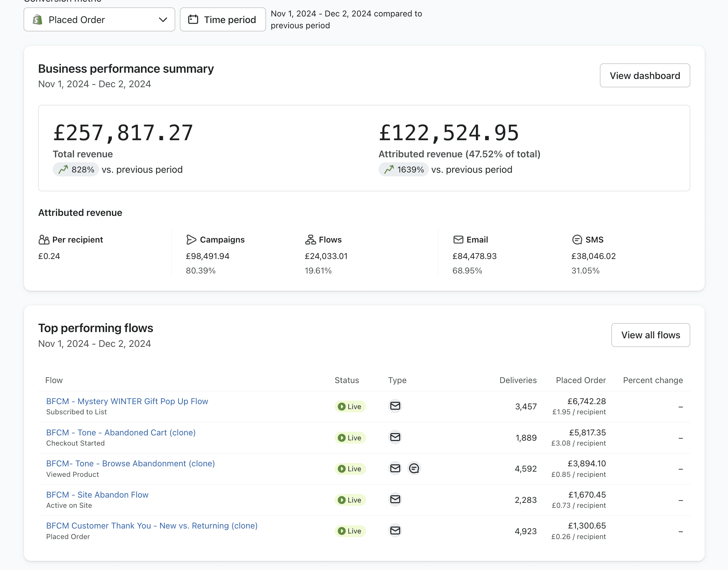Viewport: 728px width, 570px height.
Task: Open the BFCM Customer Thank You flow link
Action: point(151,526)
